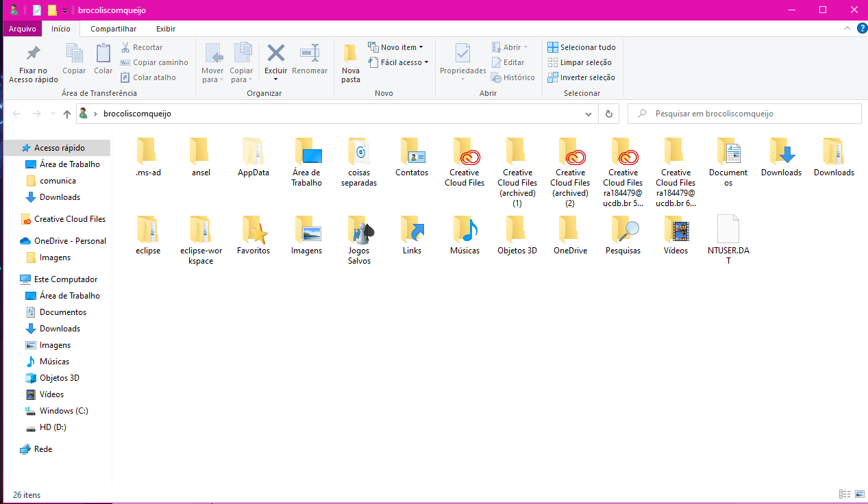868x504 pixels.
Task: Select the Favoritos star folder
Action: [253, 235]
